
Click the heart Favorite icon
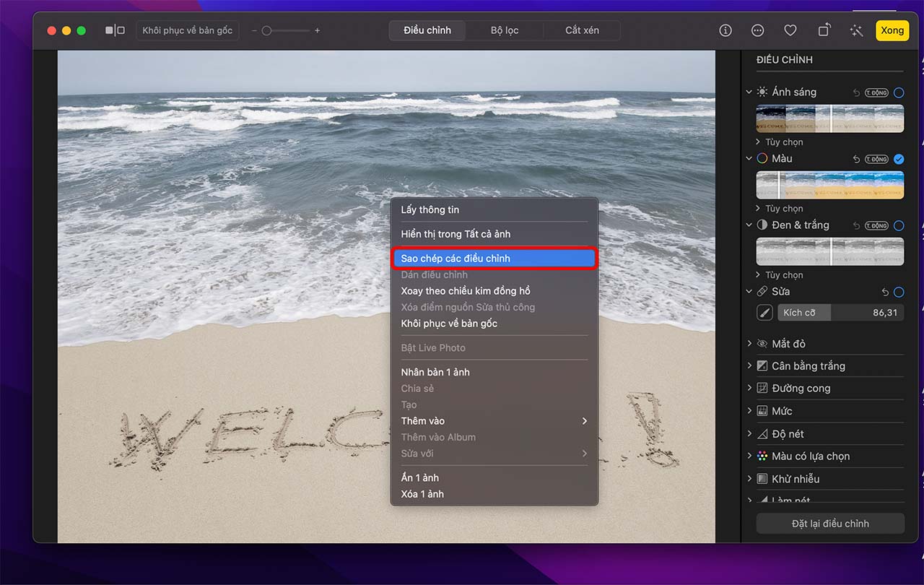pyautogui.click(x=790, y=30)
